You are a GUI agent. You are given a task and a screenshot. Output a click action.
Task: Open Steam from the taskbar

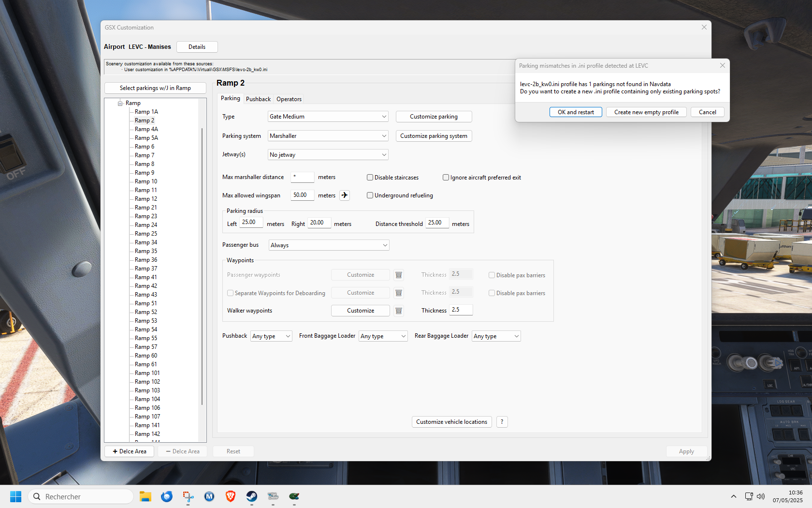252,496
